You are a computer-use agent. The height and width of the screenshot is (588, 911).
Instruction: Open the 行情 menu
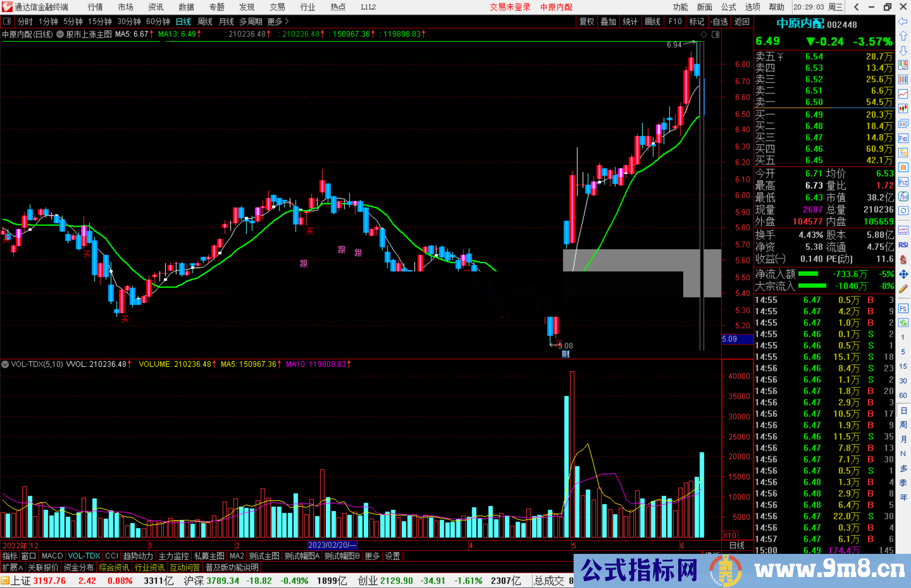coord(95,7)
